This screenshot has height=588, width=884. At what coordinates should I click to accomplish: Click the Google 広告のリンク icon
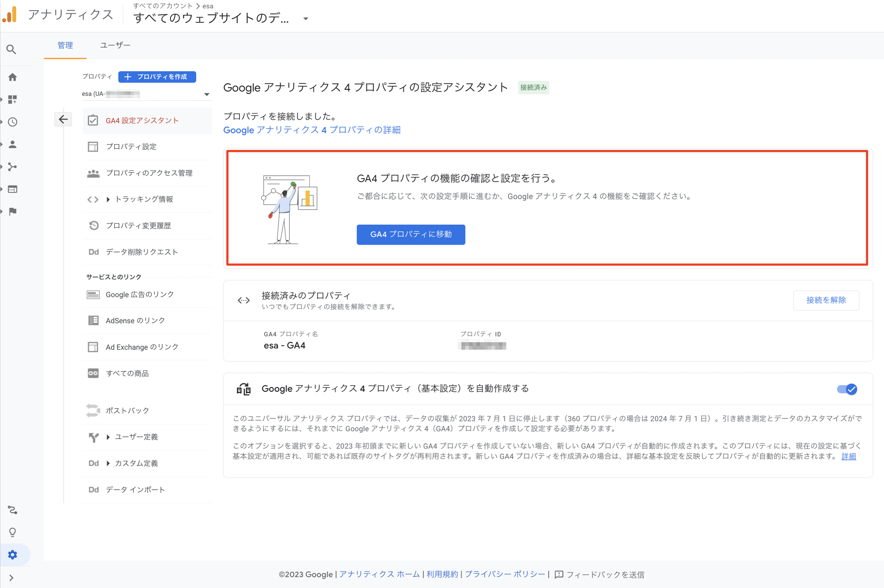pyautogui.click(x=93, y=295)
